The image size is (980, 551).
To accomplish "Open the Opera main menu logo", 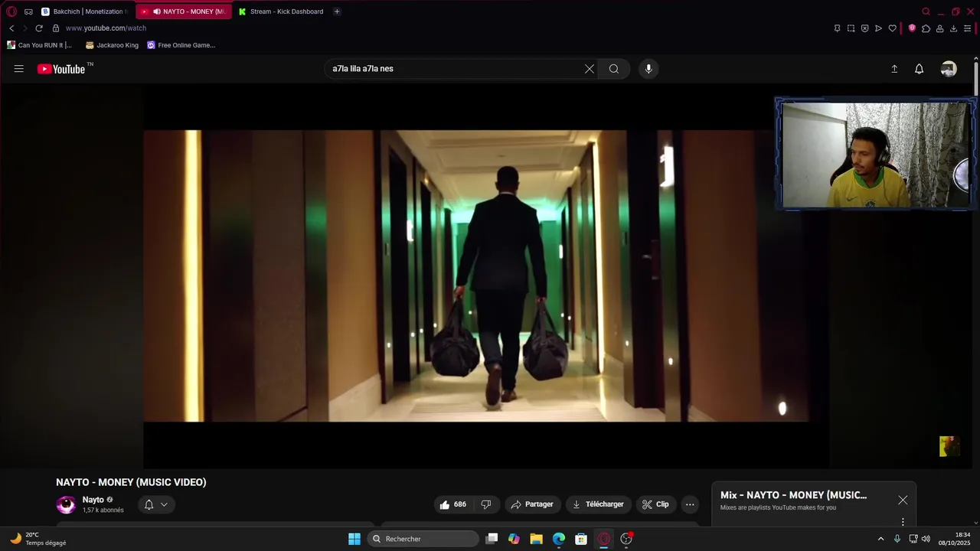I will click(x=11, y=11).
